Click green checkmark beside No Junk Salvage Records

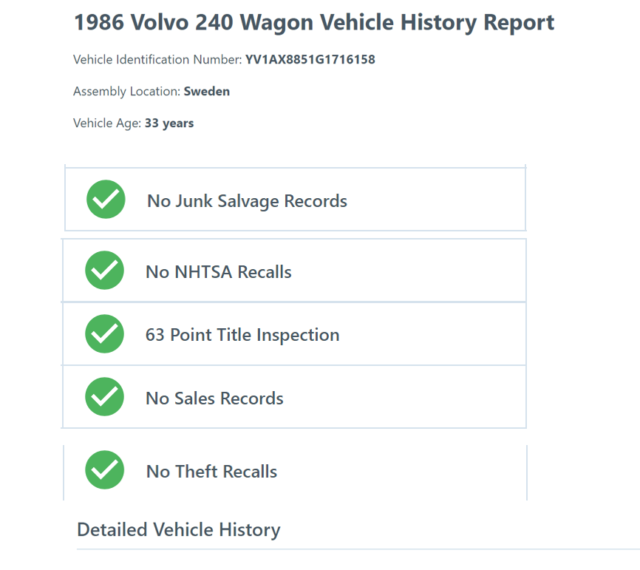point(106,200)
